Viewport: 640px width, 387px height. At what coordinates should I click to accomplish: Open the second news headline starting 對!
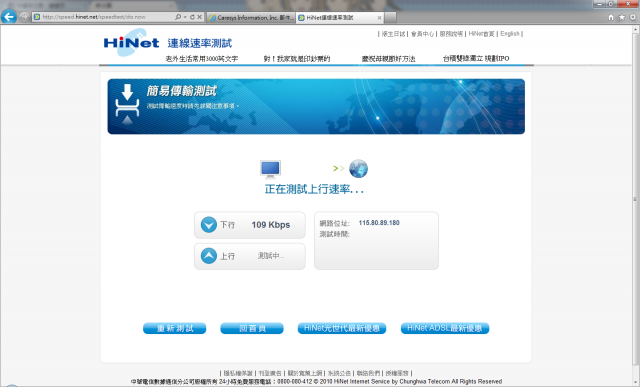(297, 59)
